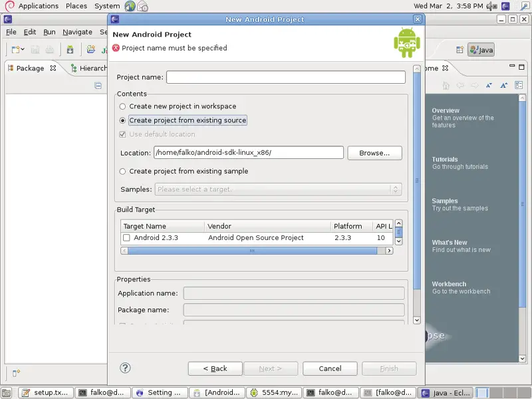The image size is (532, 399).
Task: Click the < Back button
Action: 215,368
